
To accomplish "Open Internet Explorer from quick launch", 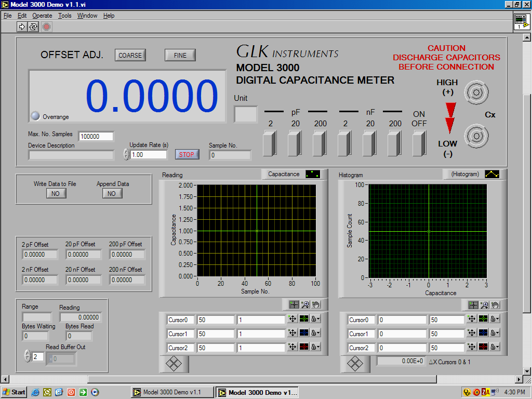I will click(35, 392).
